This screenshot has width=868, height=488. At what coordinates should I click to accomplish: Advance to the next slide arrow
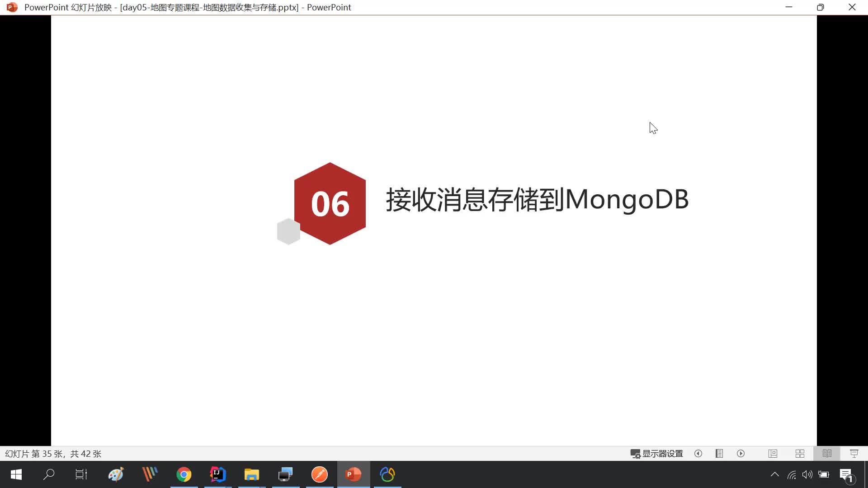[741, 454]
